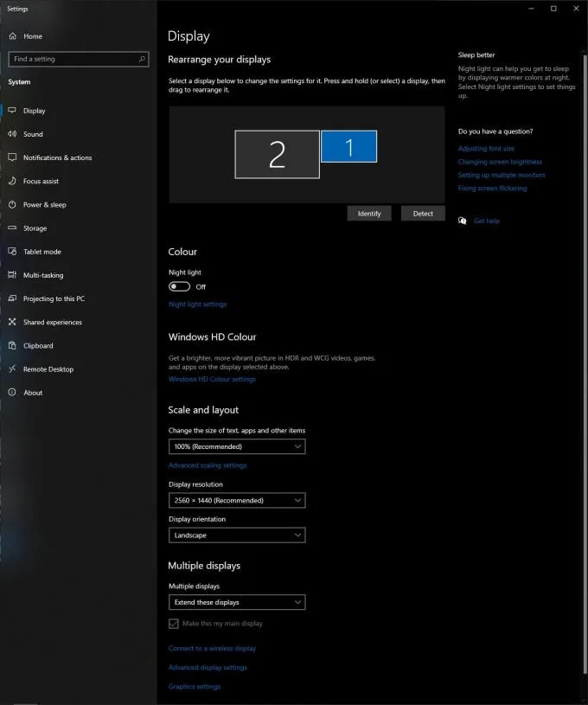This screenshot has height=705, width=588.
Task: Open Remote Desktop page
Action: point(48,369)
